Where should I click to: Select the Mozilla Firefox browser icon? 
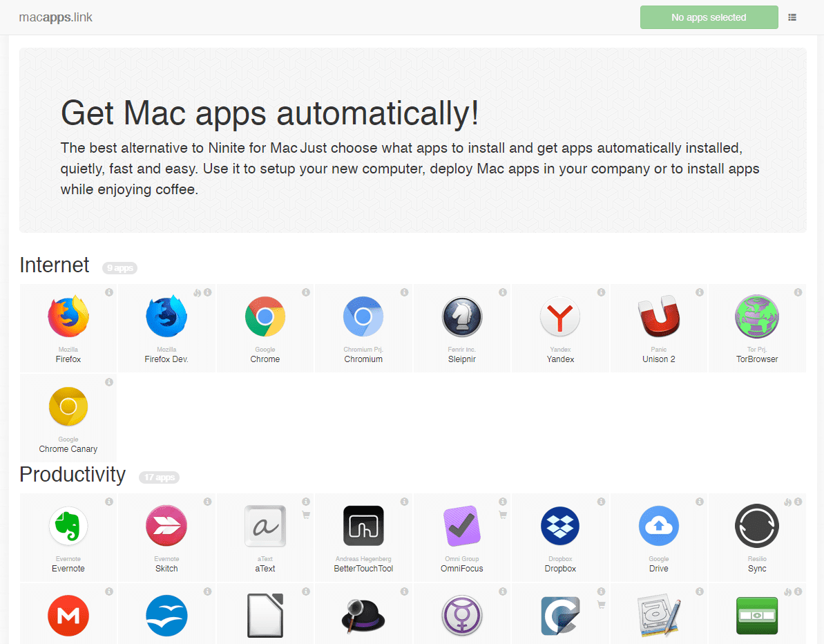(68, 317)
